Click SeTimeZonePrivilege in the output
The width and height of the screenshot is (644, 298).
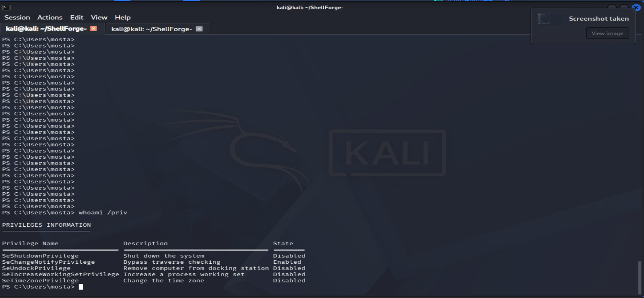(40, 281)
